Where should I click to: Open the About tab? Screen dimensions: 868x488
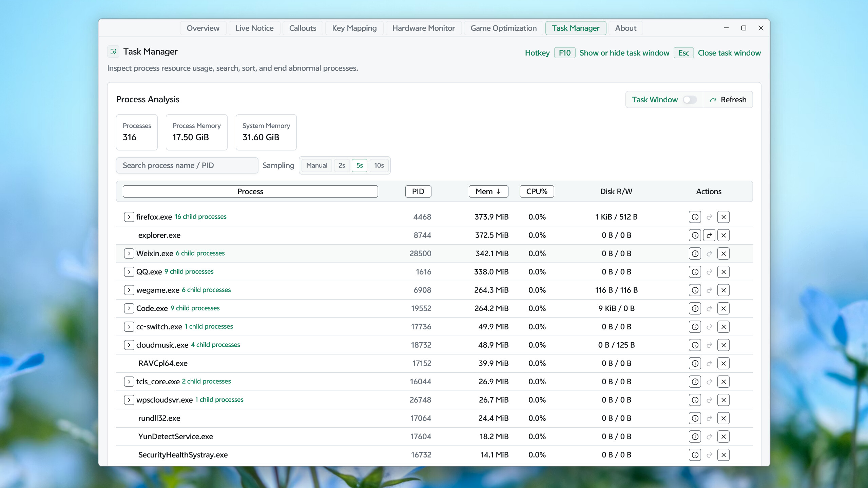click(x=625, y=28)
